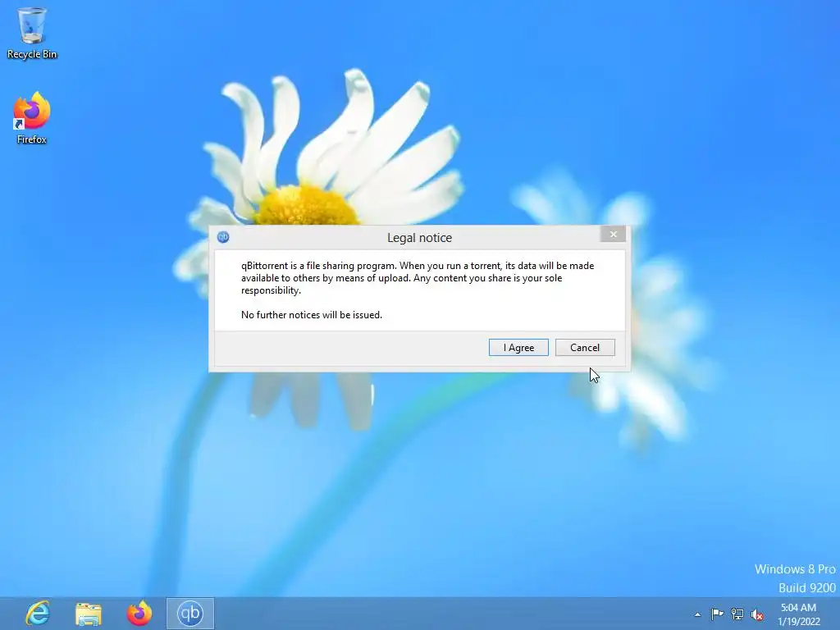
Task: Click the qBittorrent taskbar button
Action: (x=190, y=614)
